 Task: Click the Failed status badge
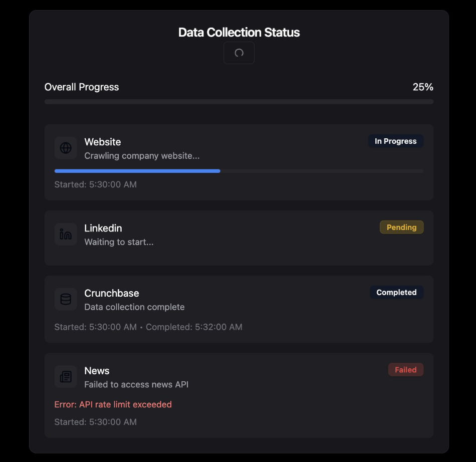(405, 370)
